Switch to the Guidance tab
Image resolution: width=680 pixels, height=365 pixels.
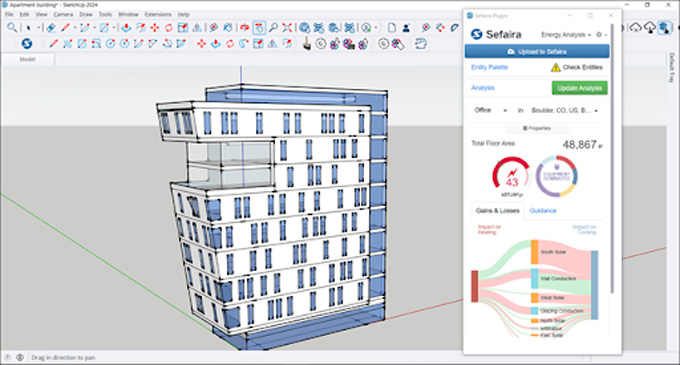point(543,211)
